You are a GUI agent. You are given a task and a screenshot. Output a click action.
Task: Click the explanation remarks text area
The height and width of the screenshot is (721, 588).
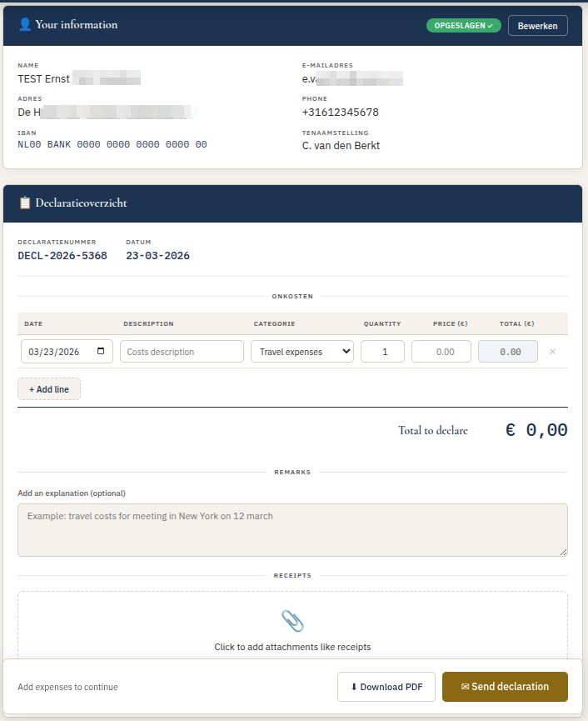(292, 529)
